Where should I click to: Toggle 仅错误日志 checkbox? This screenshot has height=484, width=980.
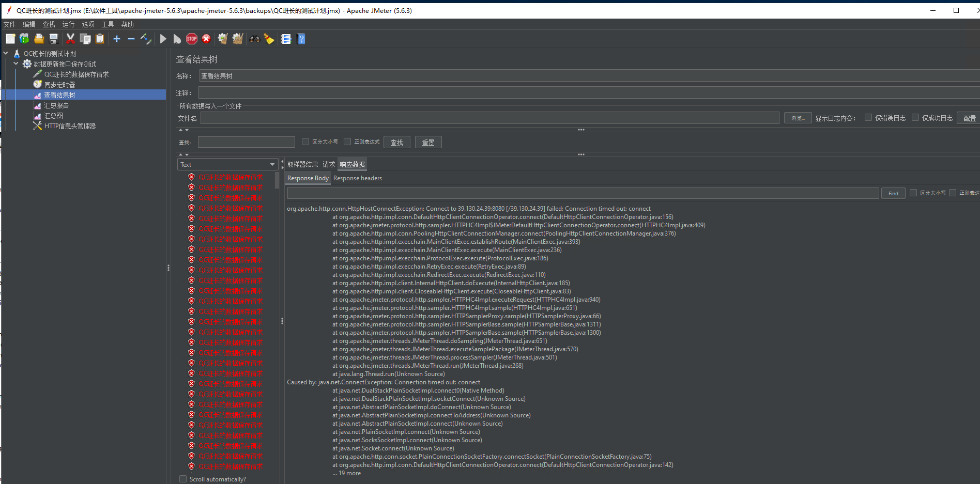(868, 117)
